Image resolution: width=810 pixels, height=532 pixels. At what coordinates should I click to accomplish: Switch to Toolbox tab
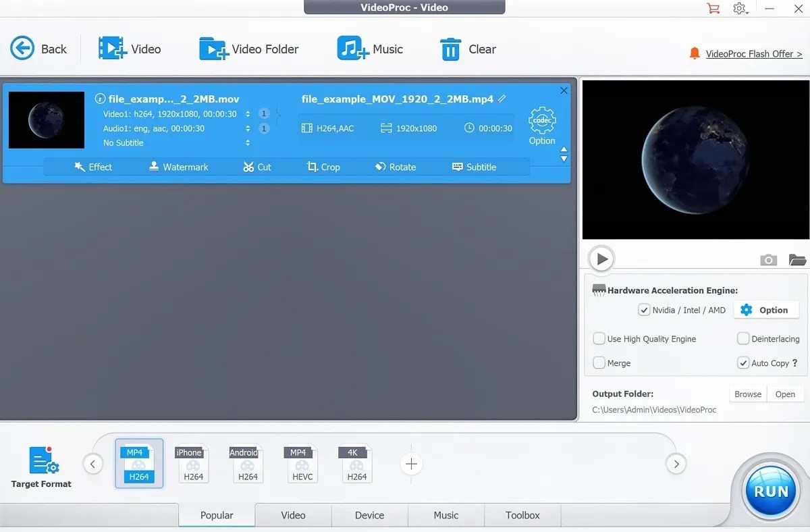522,515
